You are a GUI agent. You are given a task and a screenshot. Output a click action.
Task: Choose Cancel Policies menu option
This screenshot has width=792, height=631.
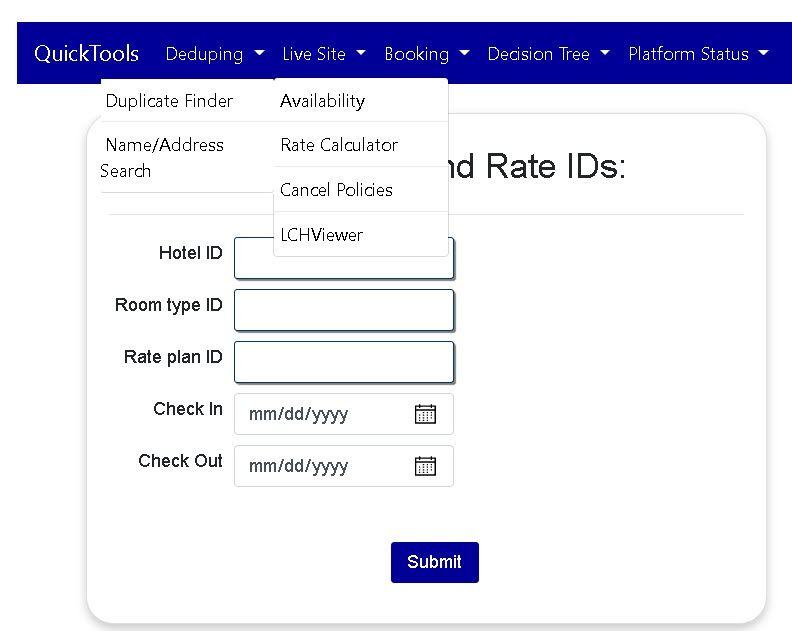pos(336,190)
